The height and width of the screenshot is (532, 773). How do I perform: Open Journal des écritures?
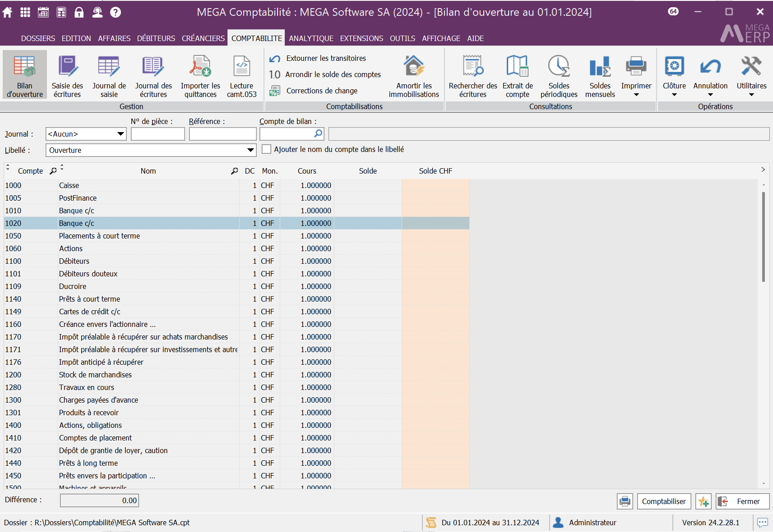click(153, 77)
